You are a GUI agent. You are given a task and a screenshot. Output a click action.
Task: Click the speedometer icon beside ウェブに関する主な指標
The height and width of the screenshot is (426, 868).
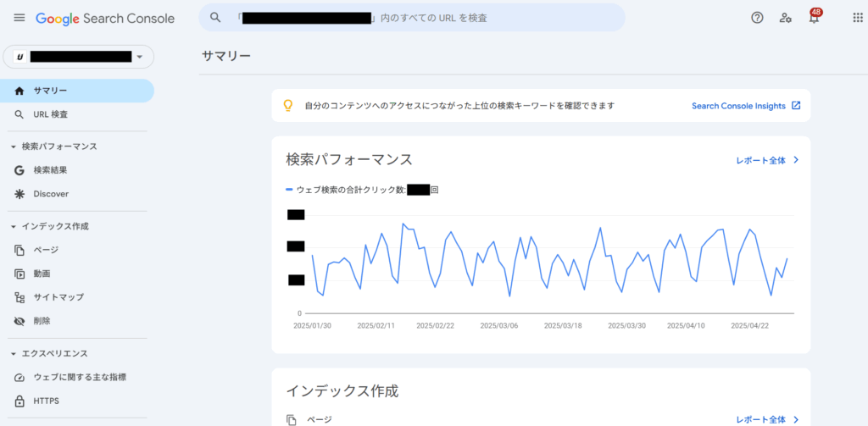(x=19, y=378)
